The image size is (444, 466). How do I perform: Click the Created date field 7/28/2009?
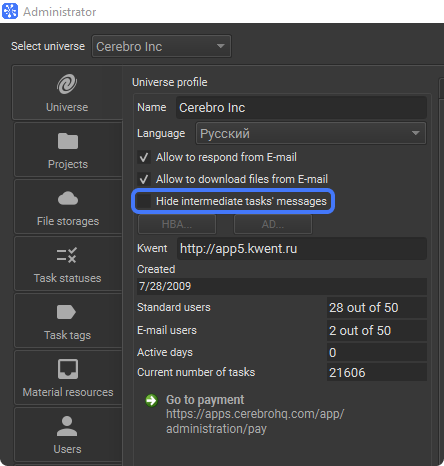click(282, 286)
